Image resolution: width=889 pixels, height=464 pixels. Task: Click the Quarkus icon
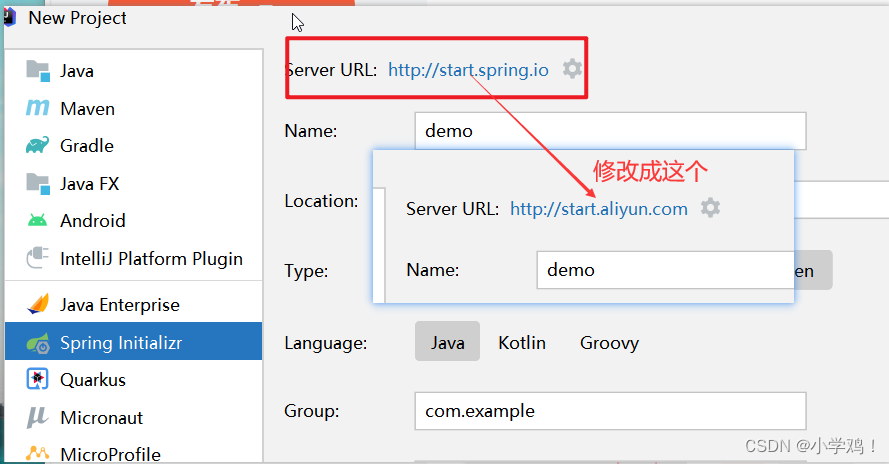pyautogui.click(x=37, y=379)
